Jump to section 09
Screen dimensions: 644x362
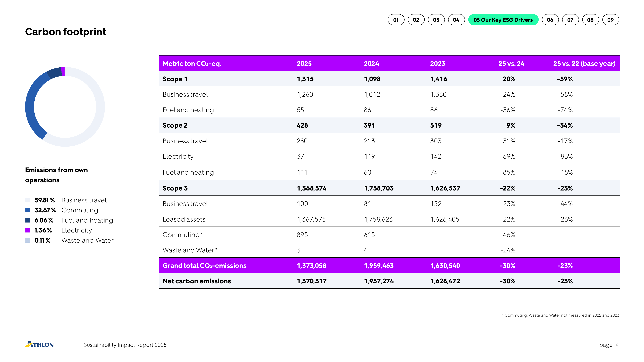[611, 20]
